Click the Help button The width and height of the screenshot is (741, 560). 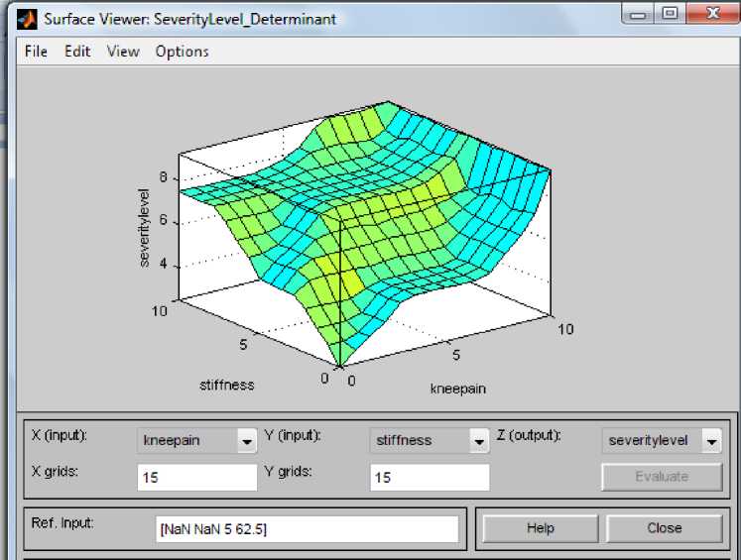click(541, 528)
